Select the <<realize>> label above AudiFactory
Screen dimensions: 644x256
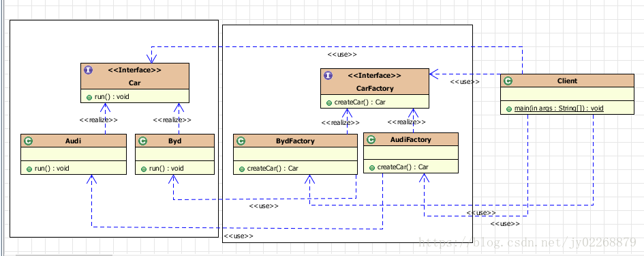407,122
